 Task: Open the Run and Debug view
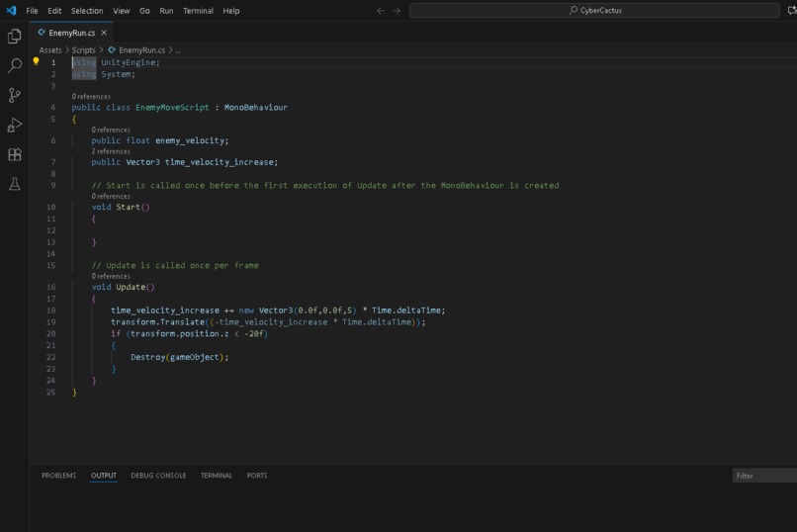point(14,125)
